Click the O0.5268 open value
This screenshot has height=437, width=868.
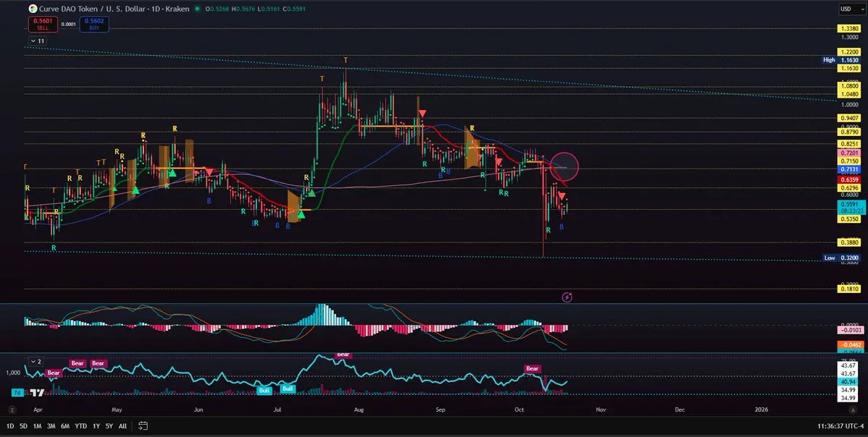click(x=217, y=9)
